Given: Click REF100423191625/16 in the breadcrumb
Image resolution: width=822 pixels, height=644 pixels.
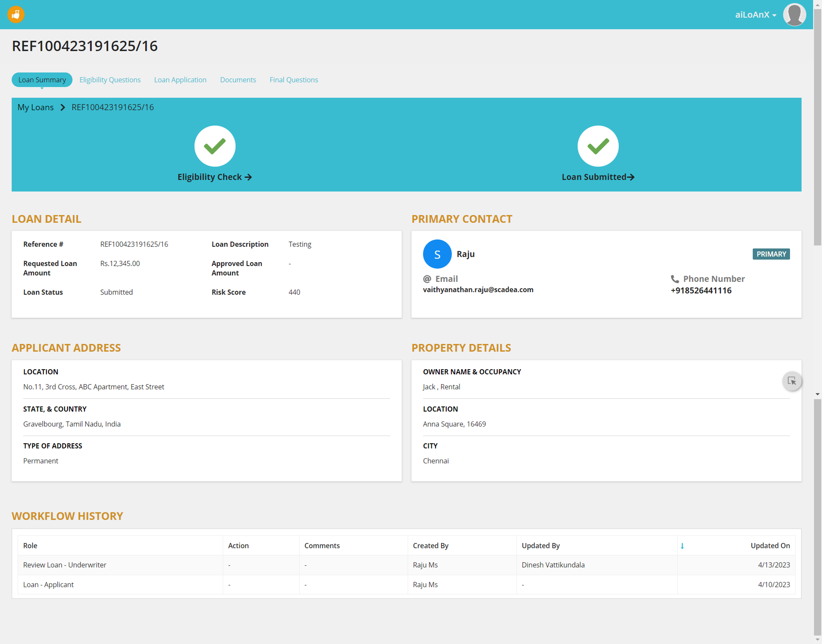Looking at the screenshot, I should (113, 107).
